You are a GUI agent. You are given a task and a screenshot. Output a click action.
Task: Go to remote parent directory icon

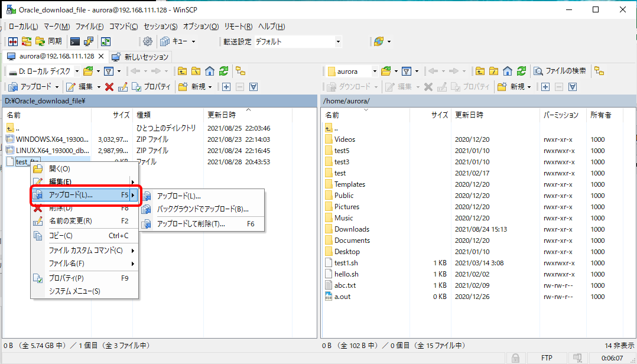coord(480,71)
